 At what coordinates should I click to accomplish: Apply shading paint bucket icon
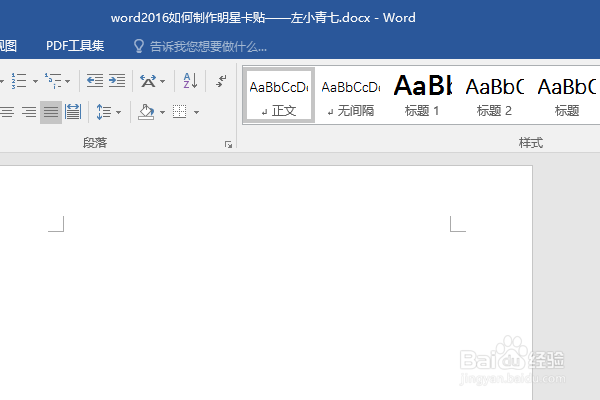[146, 112]
